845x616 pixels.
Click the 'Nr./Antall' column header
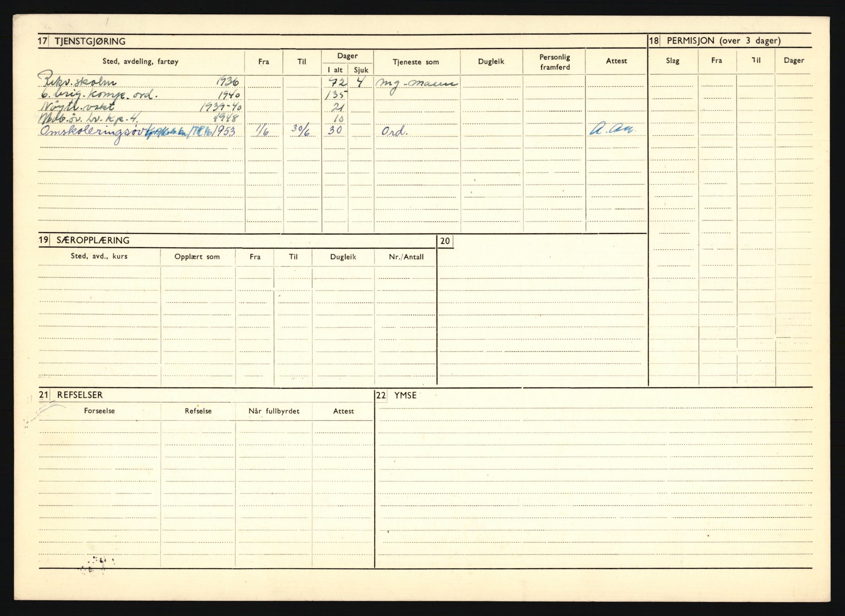coord(406,256)
